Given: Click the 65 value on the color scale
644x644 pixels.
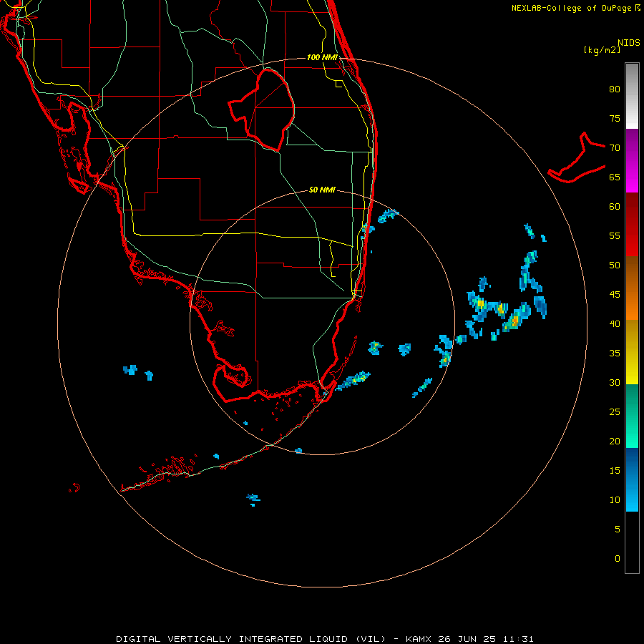Looking at the screenshot, I should click(x=615, y=177).
